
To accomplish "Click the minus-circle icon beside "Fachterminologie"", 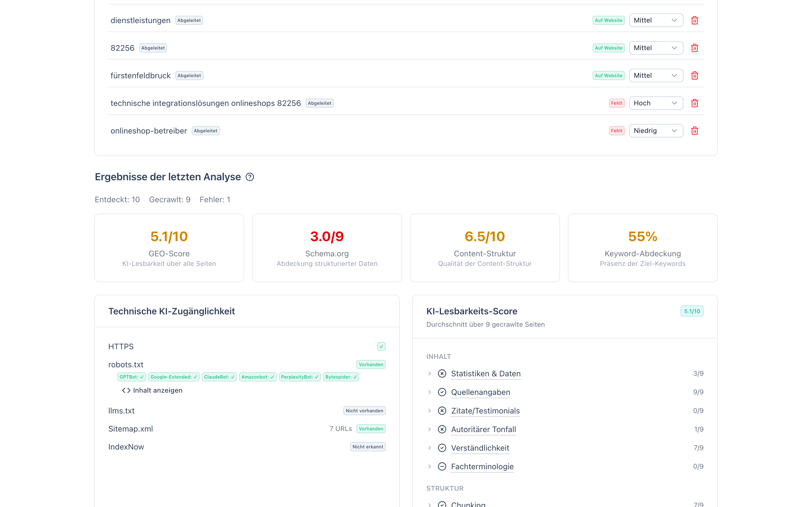I will pyautogui.click(x=442, y=466).
